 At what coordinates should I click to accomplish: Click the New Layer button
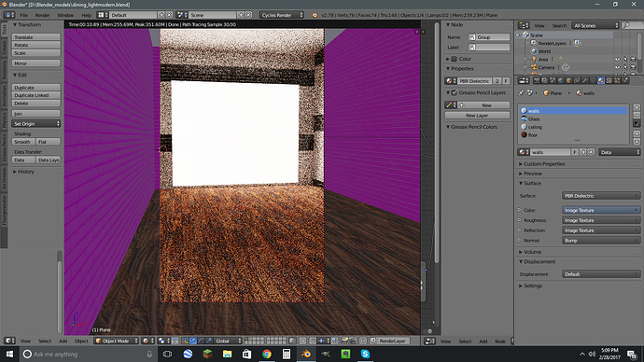pyautogui.click(x=477, y=116)
